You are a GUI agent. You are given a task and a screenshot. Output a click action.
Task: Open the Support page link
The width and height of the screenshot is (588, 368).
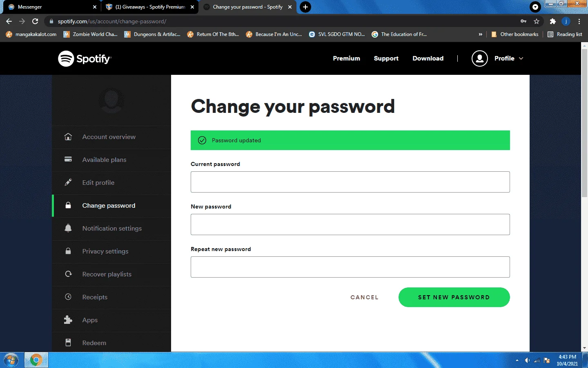tap(386, 58)
